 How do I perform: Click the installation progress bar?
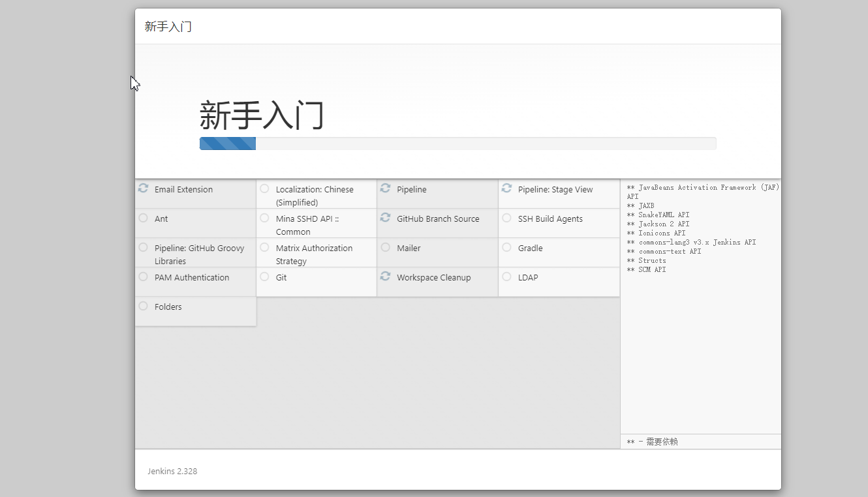457,143
